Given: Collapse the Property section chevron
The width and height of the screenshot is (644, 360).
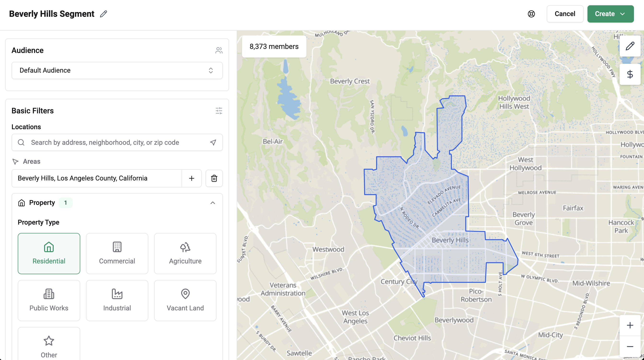Looking at the screenshot, I should pos(213,203).
